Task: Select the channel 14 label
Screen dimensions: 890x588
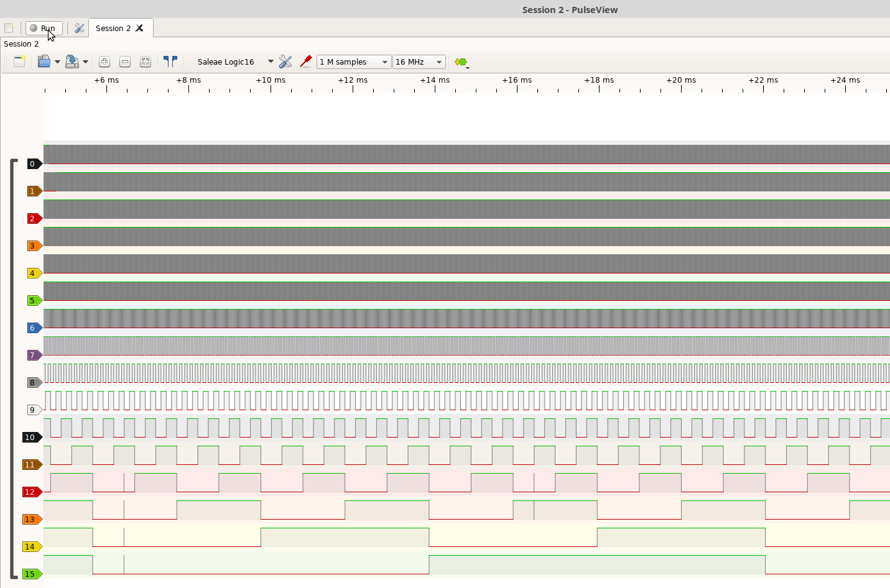Action: pyautogui.click(x=32, y=546)
